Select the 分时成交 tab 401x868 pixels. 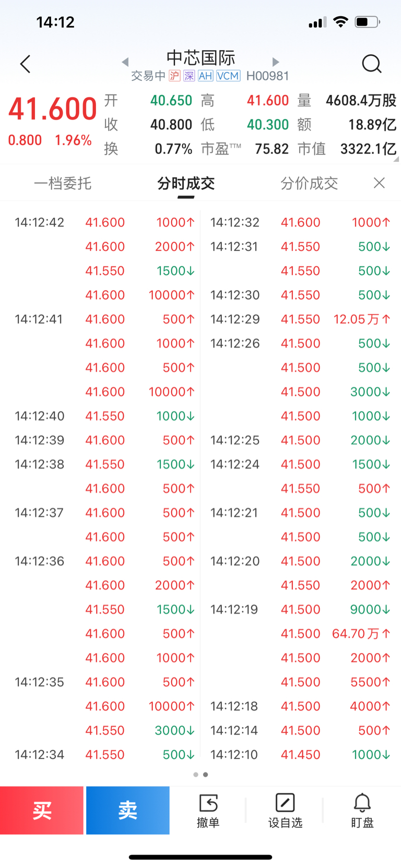186,183
